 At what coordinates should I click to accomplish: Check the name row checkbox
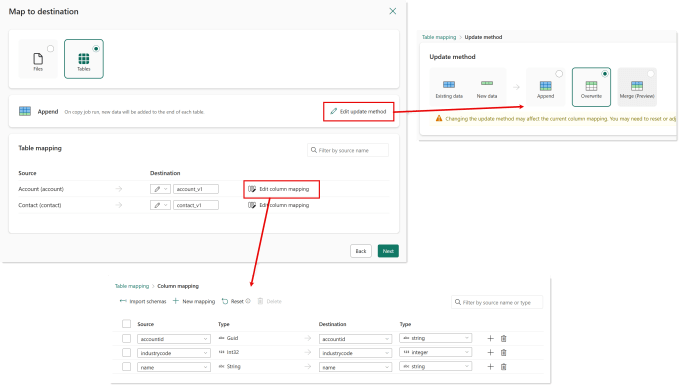pyautogui.click(x=126, y=367)
